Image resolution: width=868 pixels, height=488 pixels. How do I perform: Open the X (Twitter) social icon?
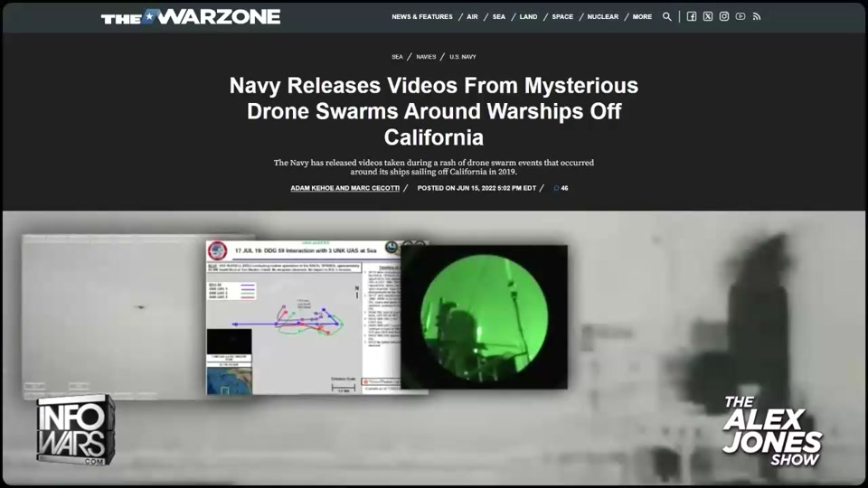(x=708, y=16)
